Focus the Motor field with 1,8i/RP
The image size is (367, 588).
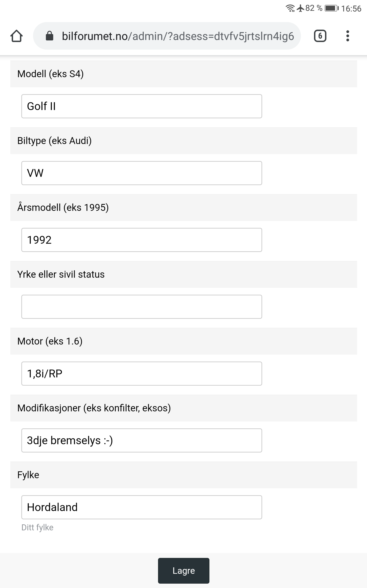coord(142,373)
